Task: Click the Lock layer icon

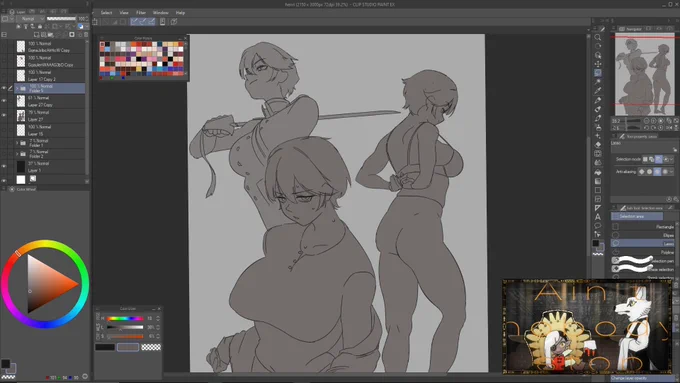Action: coord(40,26)
